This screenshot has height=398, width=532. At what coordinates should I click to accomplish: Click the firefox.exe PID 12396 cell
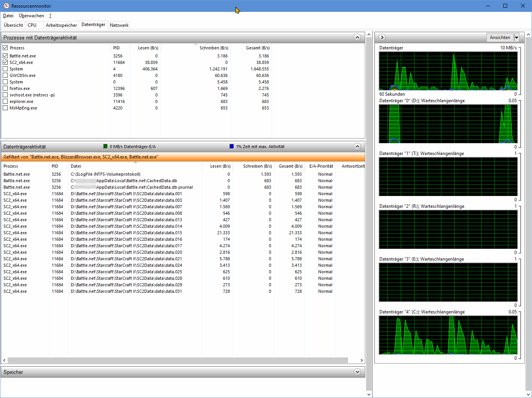pyautogui.click(x=119, y=88)
